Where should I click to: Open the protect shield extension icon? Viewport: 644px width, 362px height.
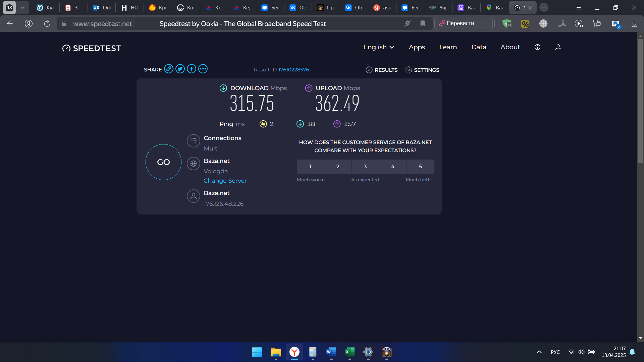pos(507,23)
